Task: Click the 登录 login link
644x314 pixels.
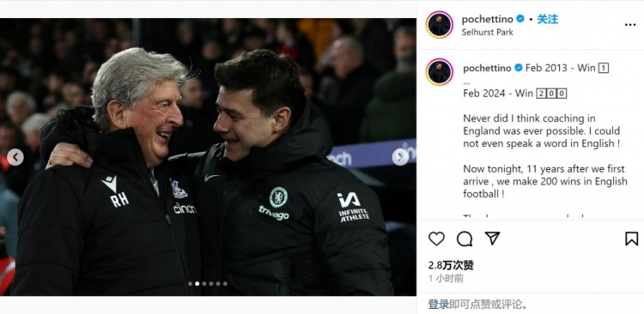Action: (438, 305)
